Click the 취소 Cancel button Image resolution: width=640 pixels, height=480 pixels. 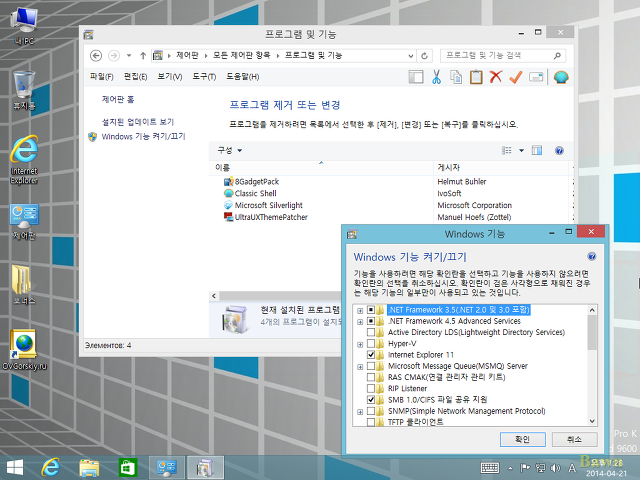[x=574, y=439]
